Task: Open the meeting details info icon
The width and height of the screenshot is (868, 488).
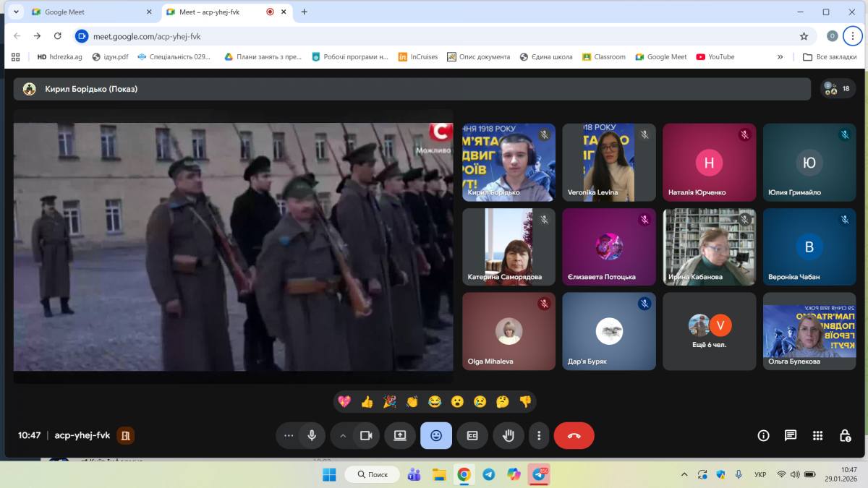Action: (x=763, y=435)
